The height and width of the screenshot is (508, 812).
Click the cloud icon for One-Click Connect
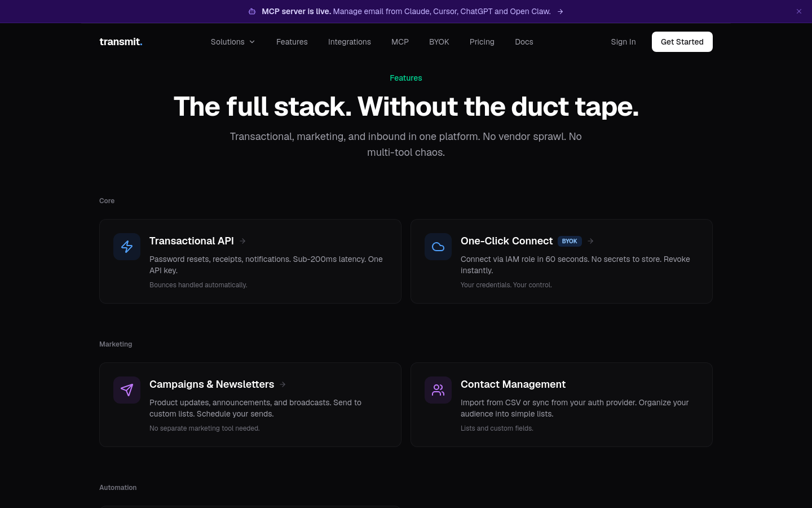(438, 247)
